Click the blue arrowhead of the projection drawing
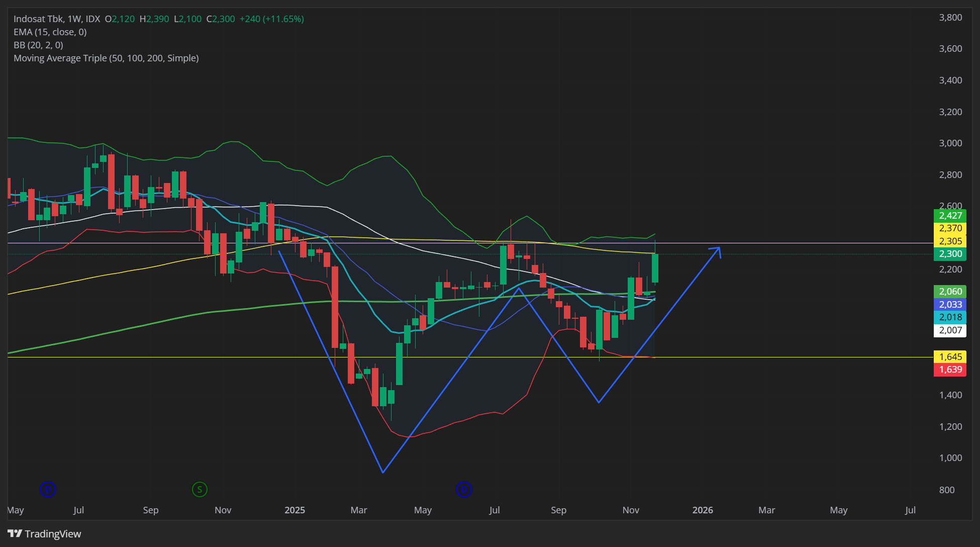 coord(718,249)
